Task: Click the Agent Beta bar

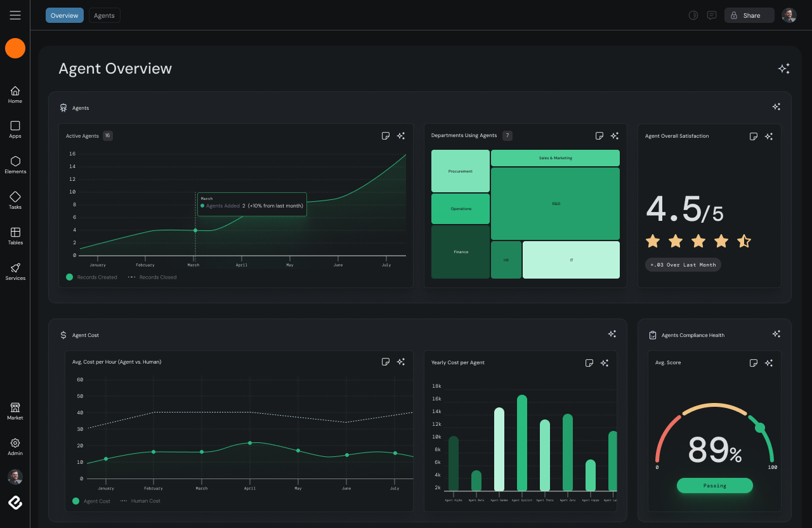Action: click(476, 480)
